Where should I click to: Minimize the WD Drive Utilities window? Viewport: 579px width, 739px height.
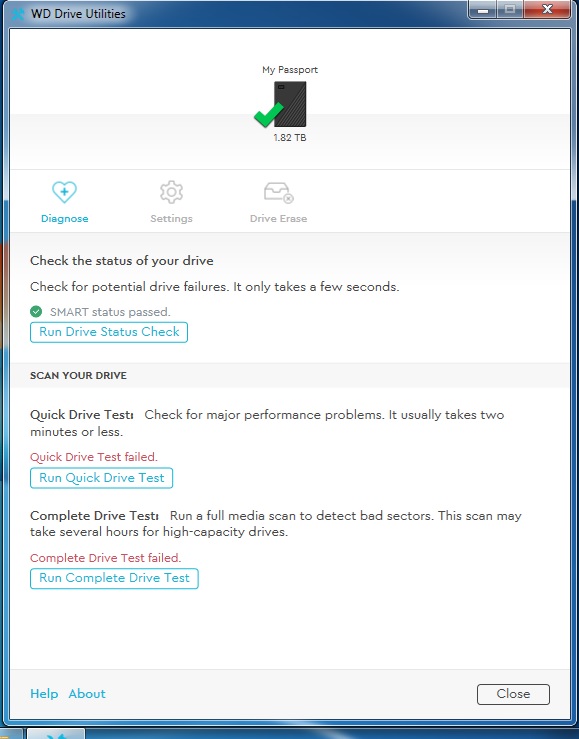(483, 9)
